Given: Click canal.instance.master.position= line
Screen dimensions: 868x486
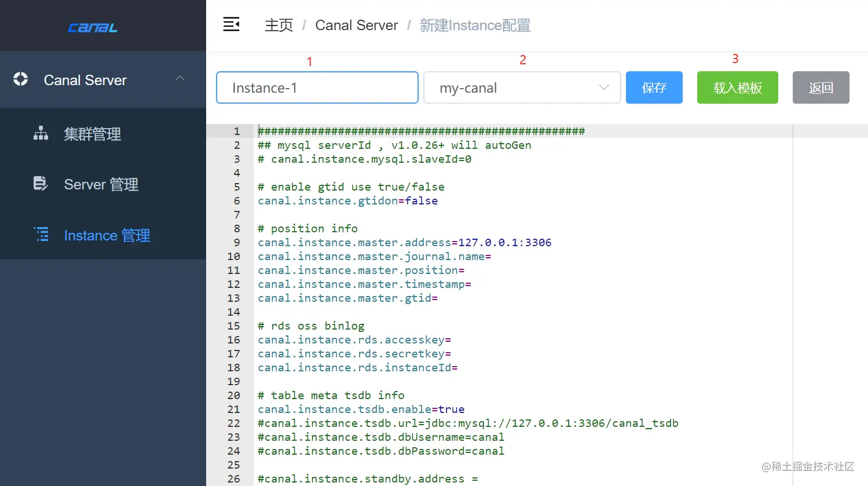Looking at the screenshot, I should (x=361, y=270).
